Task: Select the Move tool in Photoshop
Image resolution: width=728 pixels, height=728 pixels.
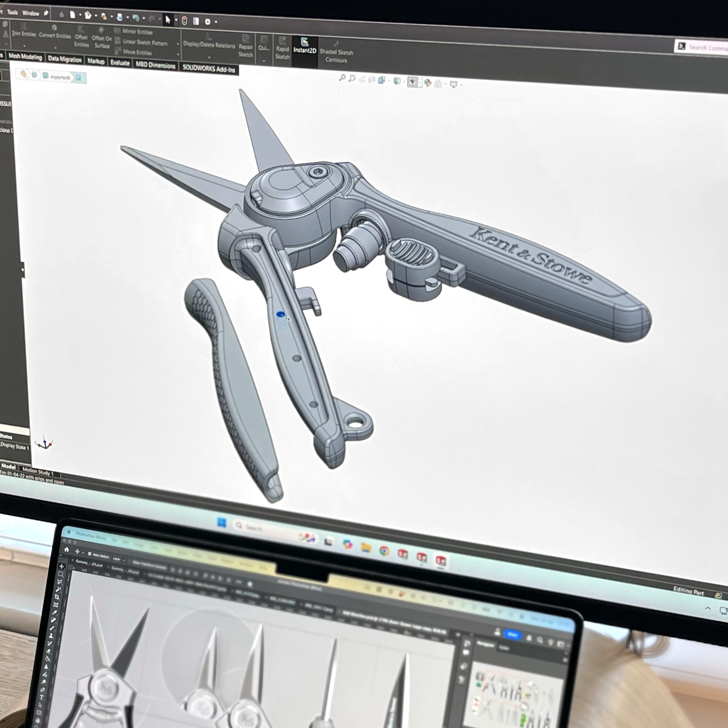Action: (x=61, y=567)
